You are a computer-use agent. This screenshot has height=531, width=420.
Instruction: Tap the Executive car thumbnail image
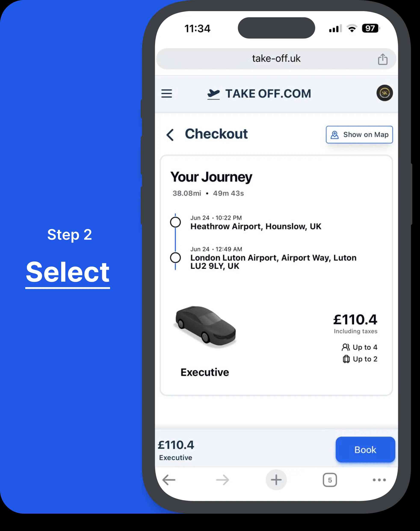tap(206, 329)
